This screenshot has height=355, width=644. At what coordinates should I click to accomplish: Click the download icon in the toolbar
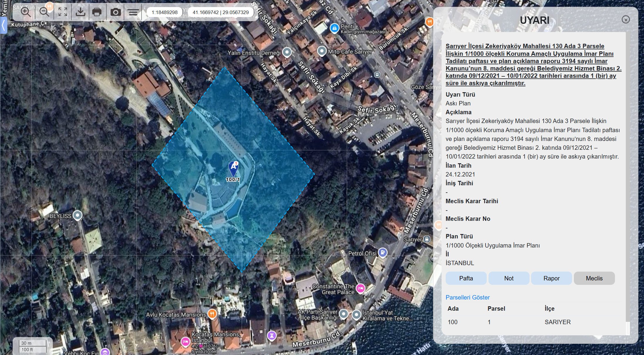click(80, 12)
